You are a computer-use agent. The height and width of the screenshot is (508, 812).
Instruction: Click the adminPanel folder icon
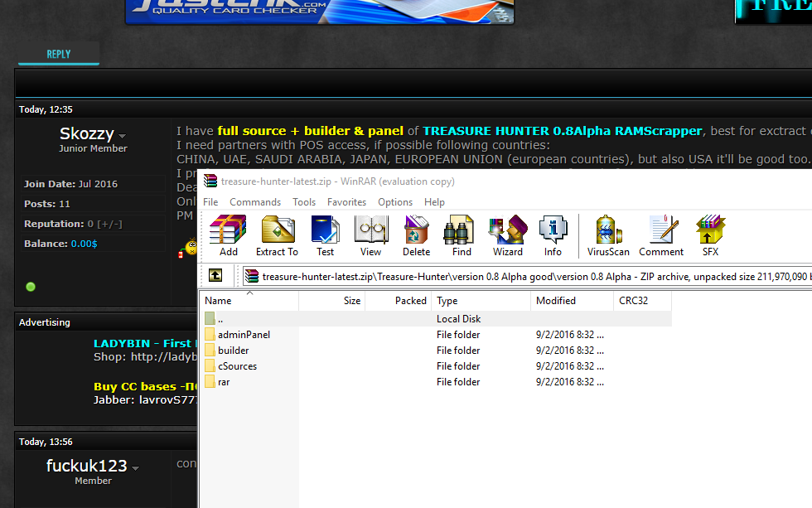point(210,334)
